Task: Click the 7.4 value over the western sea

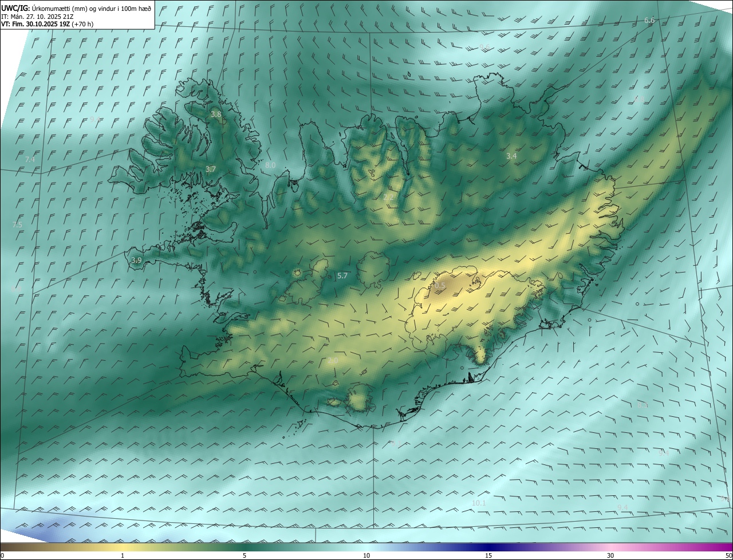Action: [30, 159]
